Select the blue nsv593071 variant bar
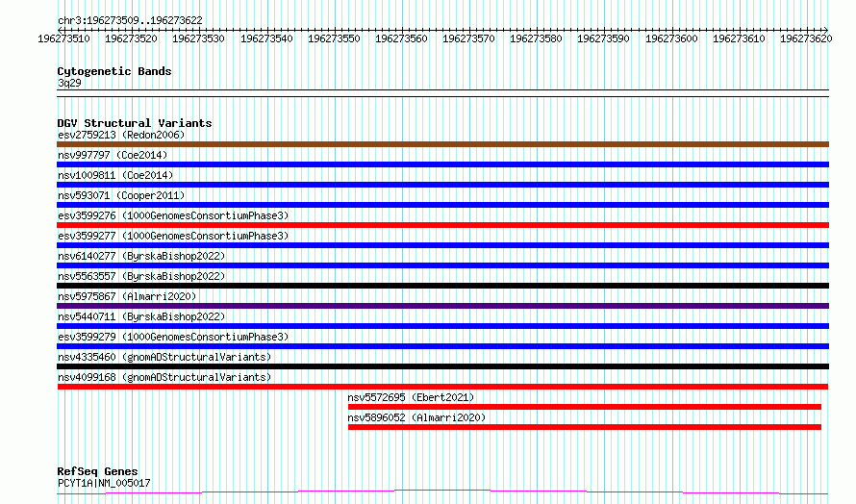The image size is (856, 504). (442, 205)
